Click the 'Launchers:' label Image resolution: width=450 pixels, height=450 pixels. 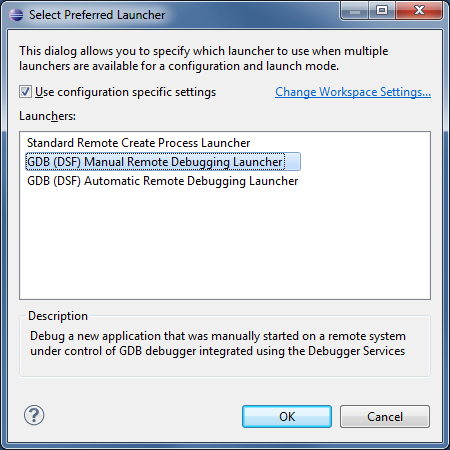click(47, 116)
